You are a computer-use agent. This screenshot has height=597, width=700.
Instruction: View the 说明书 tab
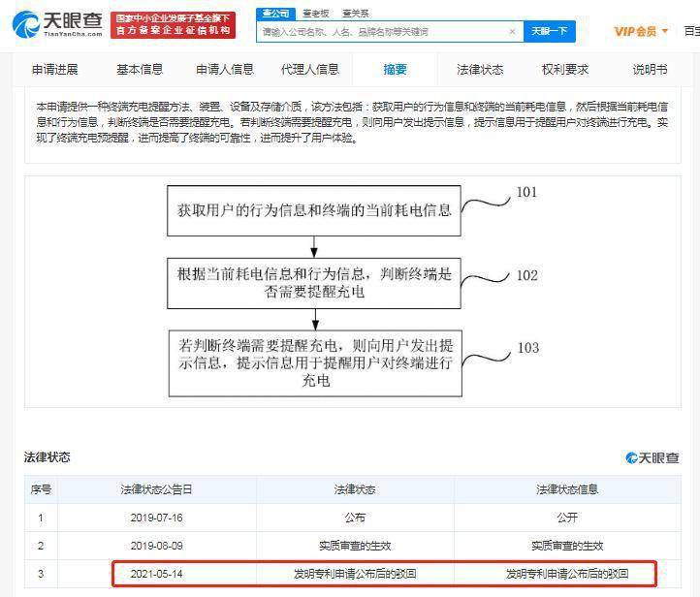650,70
